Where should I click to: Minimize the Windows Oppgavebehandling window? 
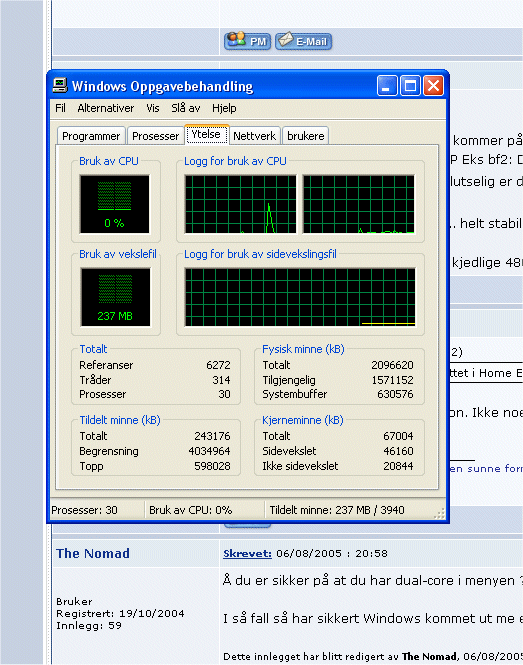pos(387,86)
